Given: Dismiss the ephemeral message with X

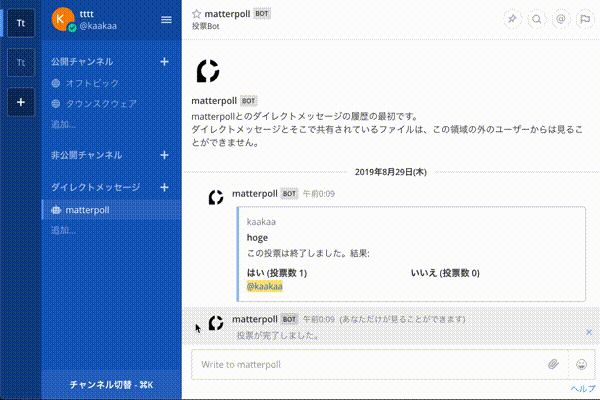Looking at the screenshot, I should click(x=589, y=332).
